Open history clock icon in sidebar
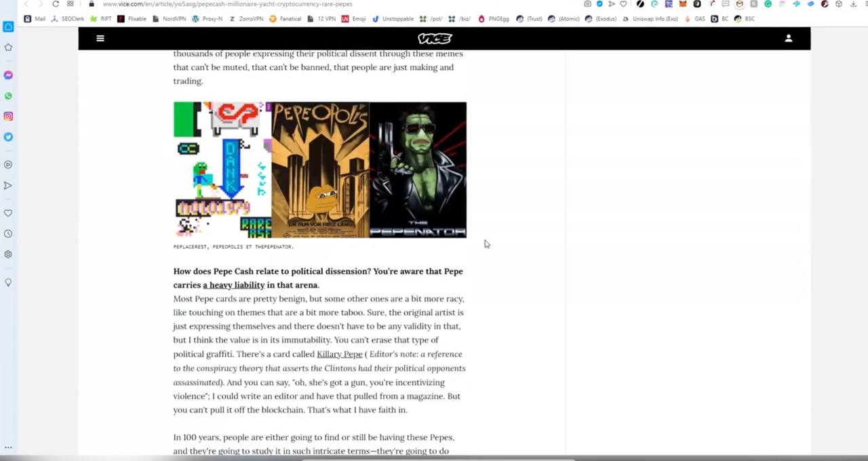 (8, 234)
